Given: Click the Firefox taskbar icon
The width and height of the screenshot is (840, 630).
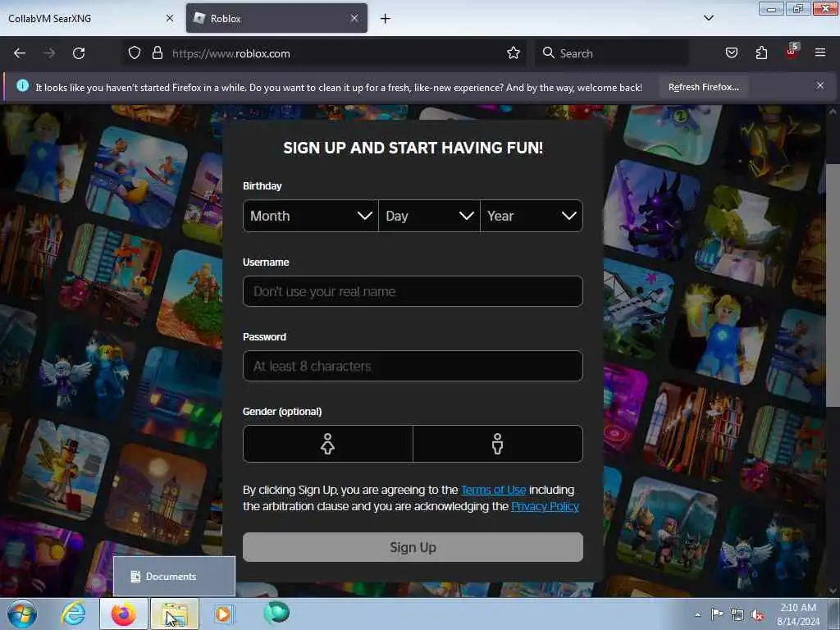Looking at the screenshot, I should pyautogui.click(x=124, y=614).
